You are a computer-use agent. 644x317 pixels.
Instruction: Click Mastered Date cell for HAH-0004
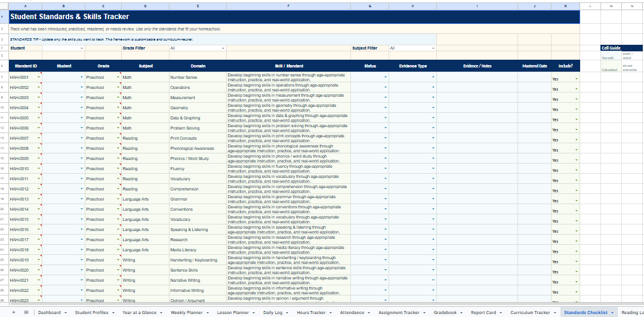(x=534, y=107)
